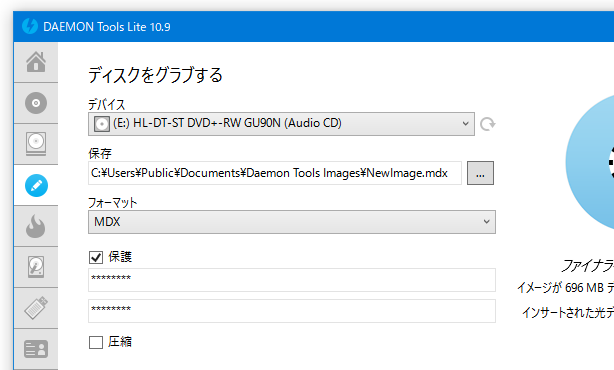The image size is (614, 370).
Task: Click the password confirmation field
Action: pos(292,311)
